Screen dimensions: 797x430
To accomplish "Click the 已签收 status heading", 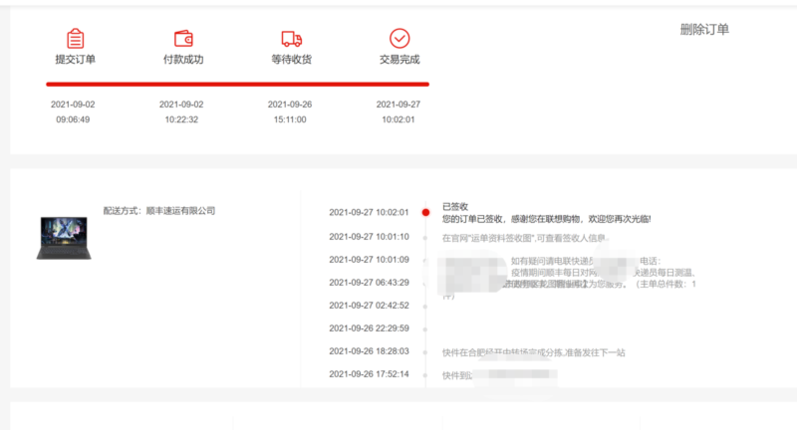I will click(455, 206).
